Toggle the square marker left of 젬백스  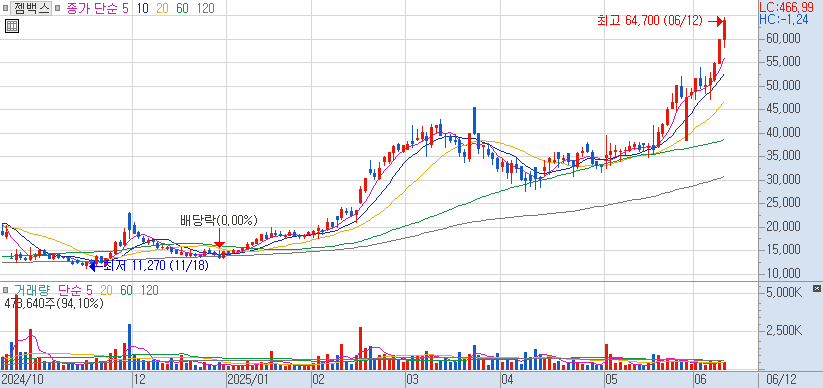(5, 9)
